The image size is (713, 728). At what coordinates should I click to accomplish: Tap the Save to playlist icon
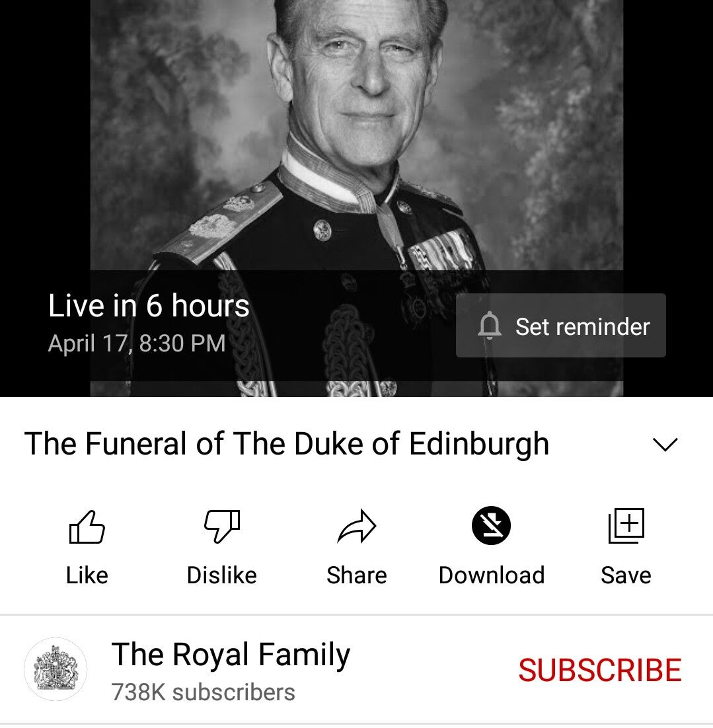(626, 526)
